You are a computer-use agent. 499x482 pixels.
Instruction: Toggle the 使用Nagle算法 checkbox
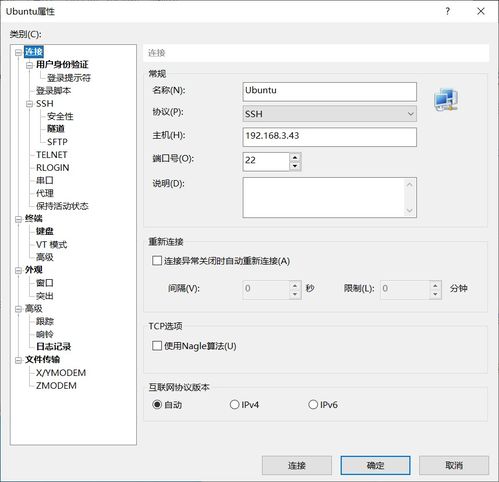point(157,346)
